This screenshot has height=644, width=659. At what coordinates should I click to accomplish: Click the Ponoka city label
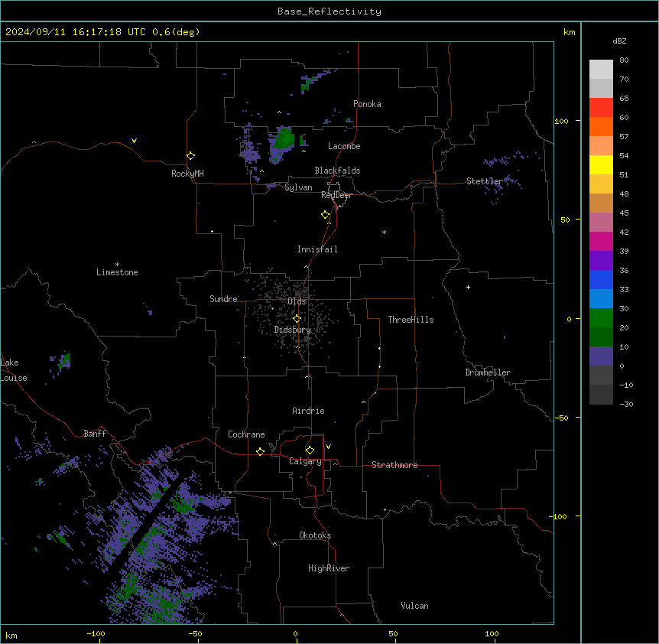tap(367, 104)
